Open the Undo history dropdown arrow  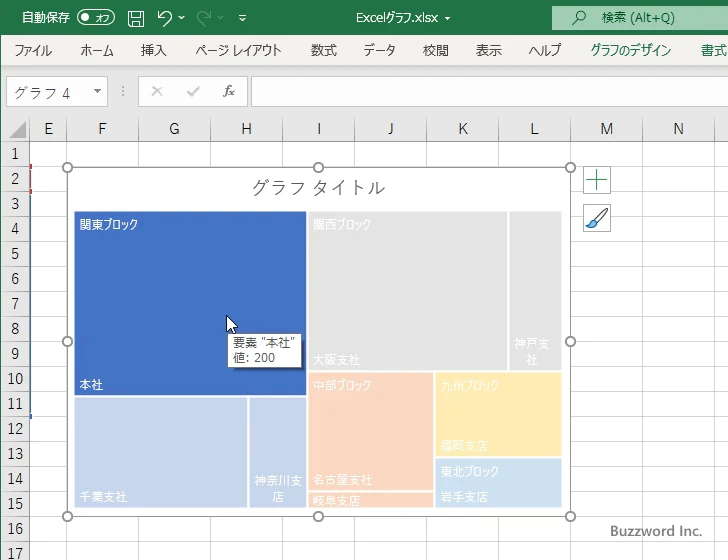182,18
